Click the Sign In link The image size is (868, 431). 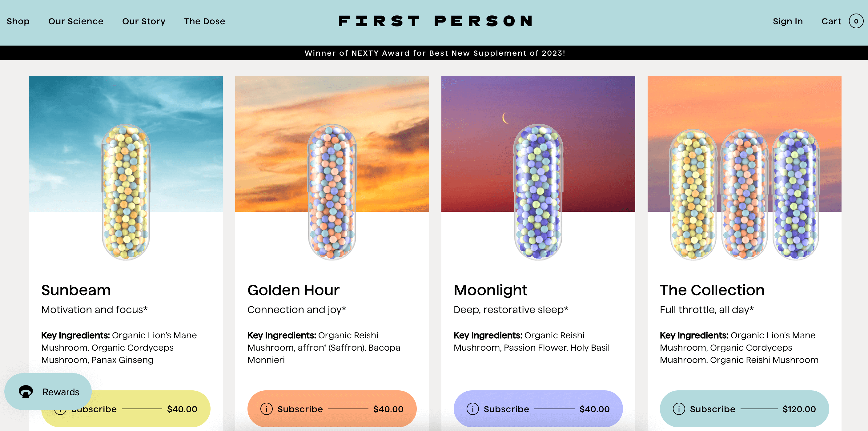coord(787,21)
